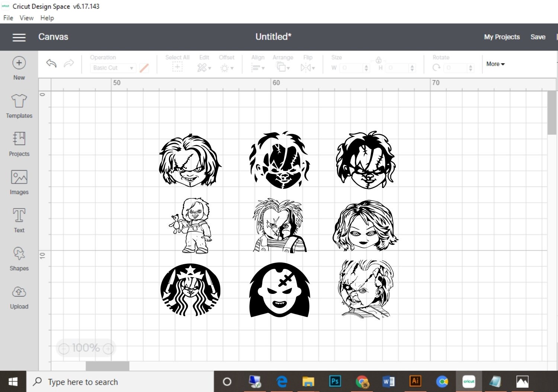Image resolution: width=558 pixels, height=392 pixels.
Task: Click the Save button
Action: 538,37
